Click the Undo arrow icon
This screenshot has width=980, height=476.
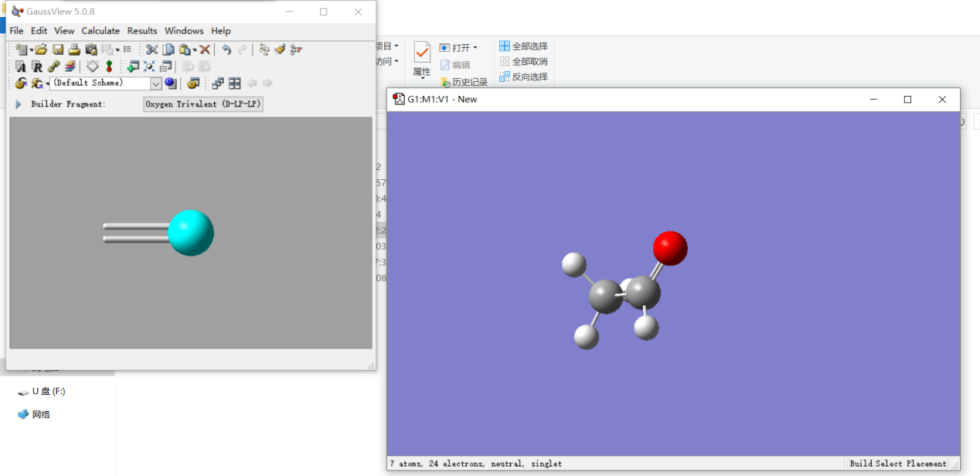click(x=226, y=49)
